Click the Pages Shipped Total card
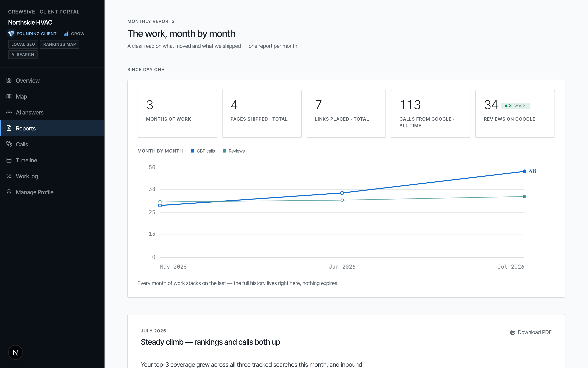 pos(262,114)
